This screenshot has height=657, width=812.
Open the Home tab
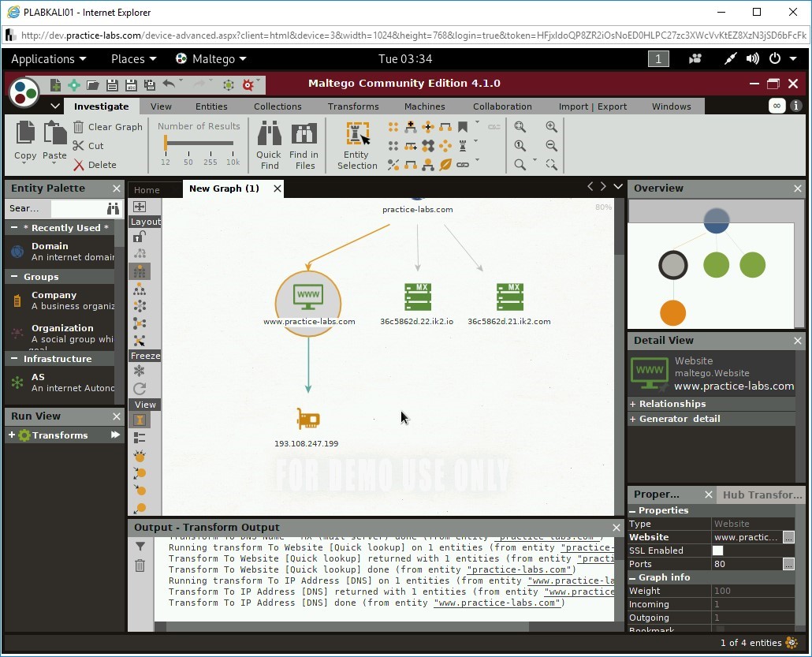click(x=155, y=189)
